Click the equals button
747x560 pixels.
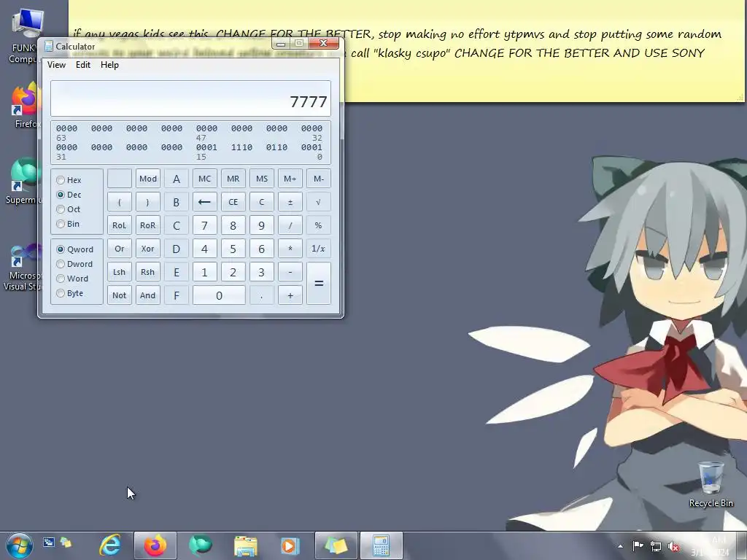[318, 284]
